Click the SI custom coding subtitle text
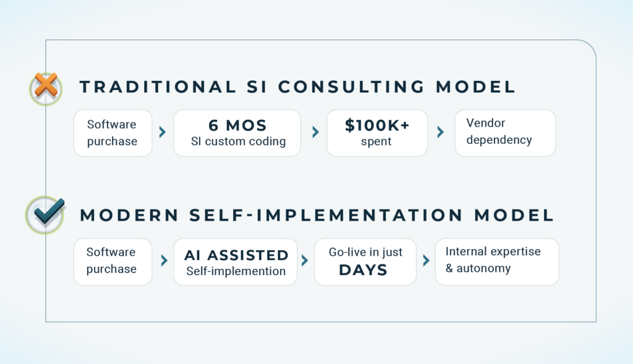This screenshot has width=633, height=364. click(238, 142)
